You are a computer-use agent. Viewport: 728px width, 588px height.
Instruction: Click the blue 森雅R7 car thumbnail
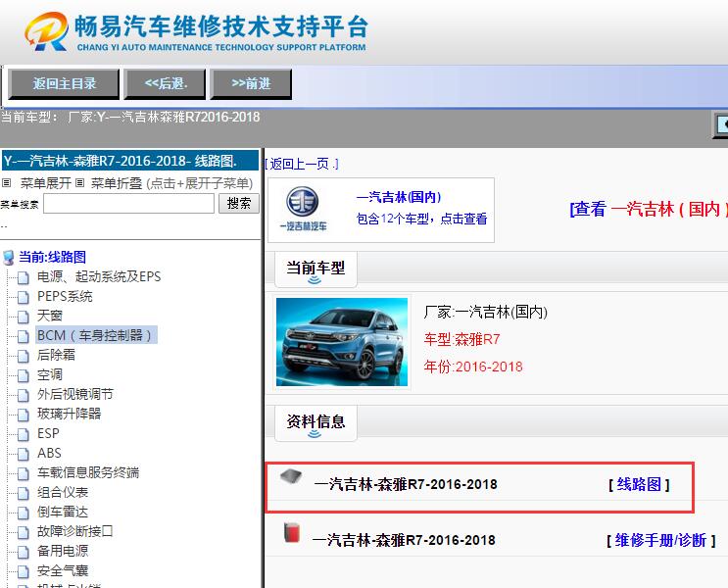(342, 342)
